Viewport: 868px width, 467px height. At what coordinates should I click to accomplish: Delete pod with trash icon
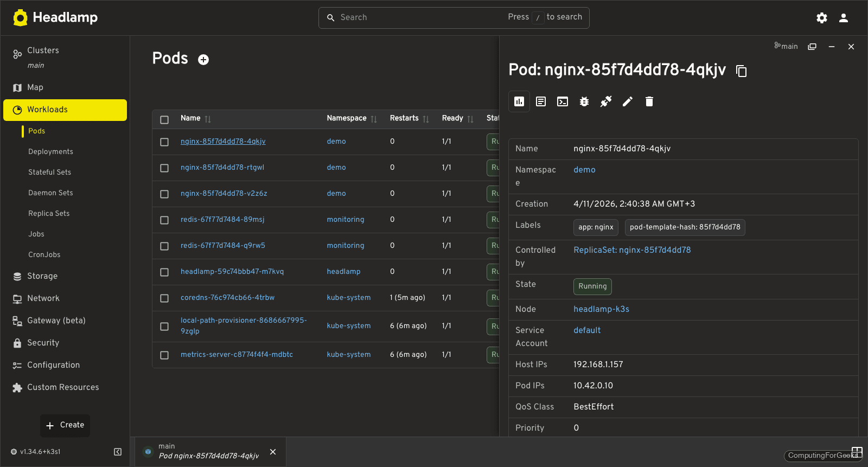649,101
